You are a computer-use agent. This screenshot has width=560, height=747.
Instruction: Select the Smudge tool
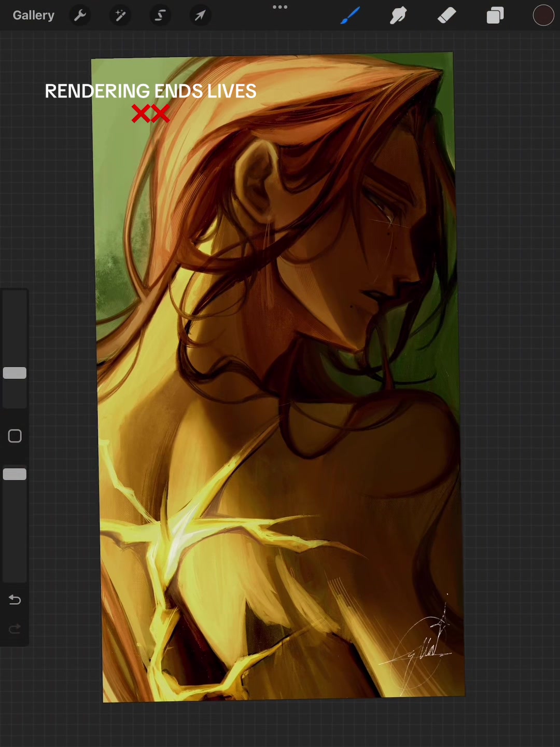pos(398,16)
